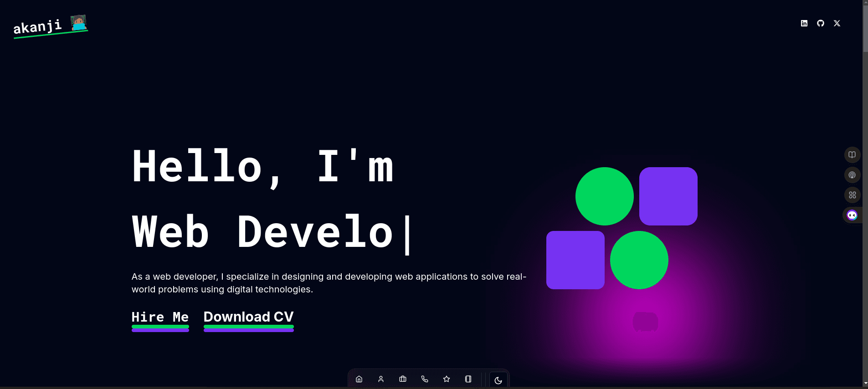Open the GitHub profile icon

coord(821,23)
